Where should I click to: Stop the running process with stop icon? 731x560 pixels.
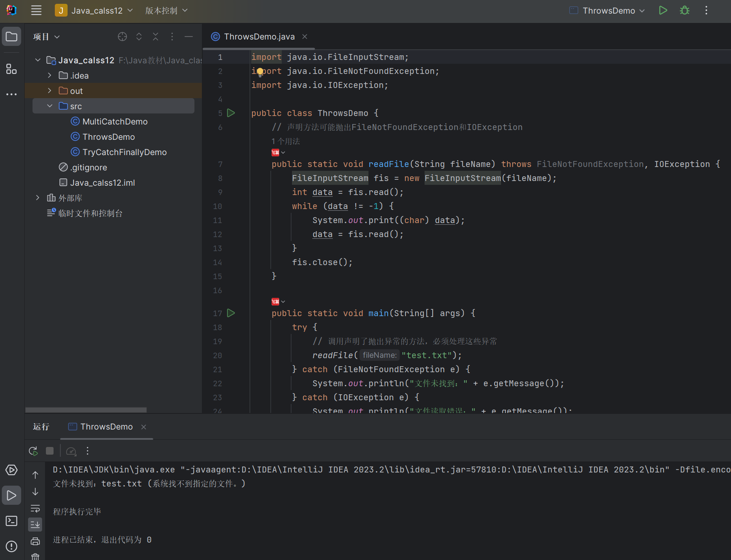50,451
